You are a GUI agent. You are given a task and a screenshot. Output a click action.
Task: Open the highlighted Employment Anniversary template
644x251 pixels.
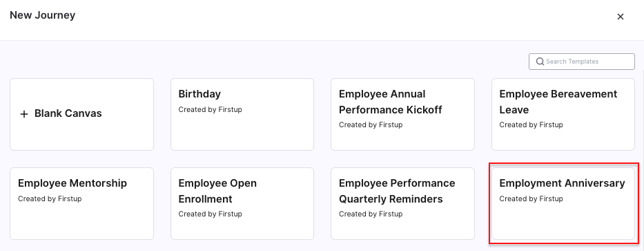[x=563, y=203]
